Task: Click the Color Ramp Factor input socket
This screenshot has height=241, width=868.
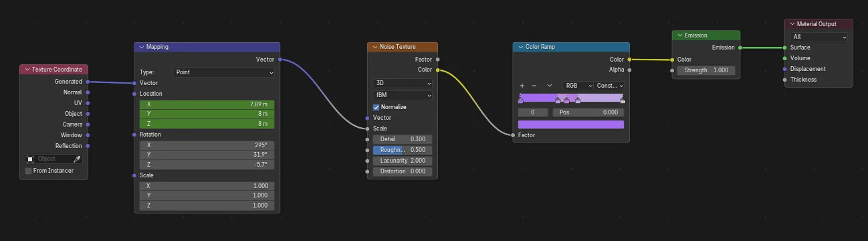Action: click(513, 135)
